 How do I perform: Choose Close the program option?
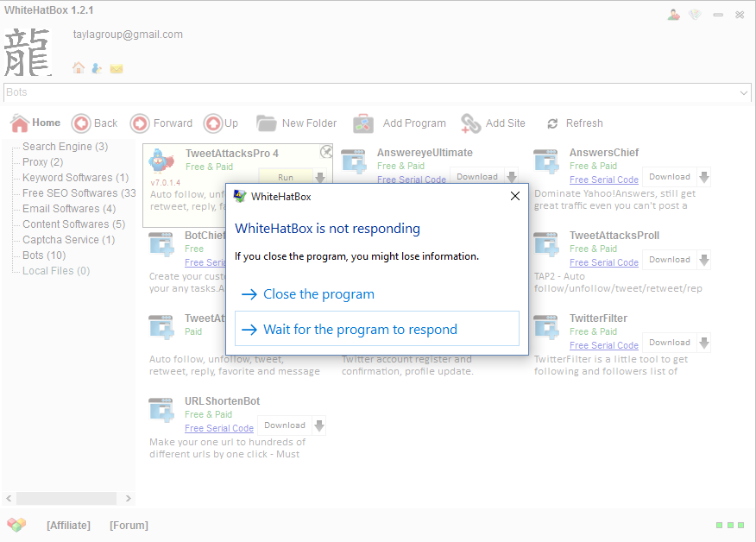click(318, 294)
